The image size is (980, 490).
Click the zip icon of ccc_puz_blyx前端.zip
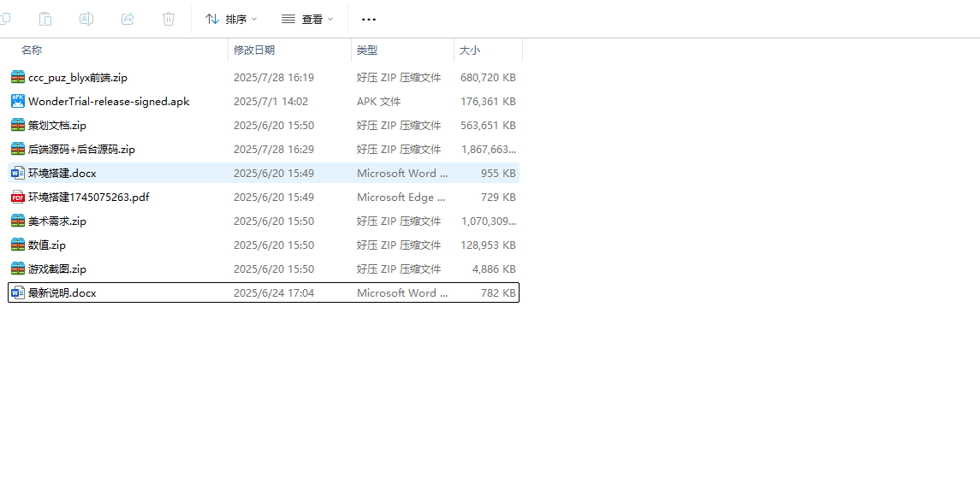pos(18,78)
